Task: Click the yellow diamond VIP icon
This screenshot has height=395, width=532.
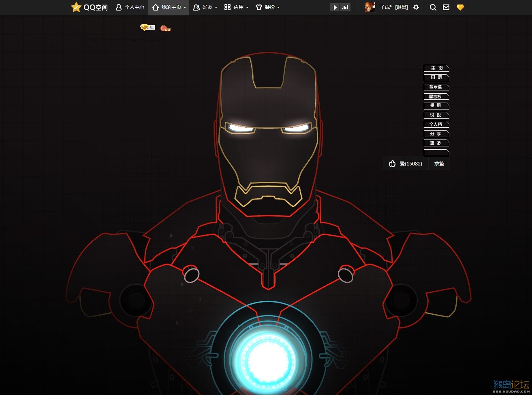Action: click(x=460, y=7)
